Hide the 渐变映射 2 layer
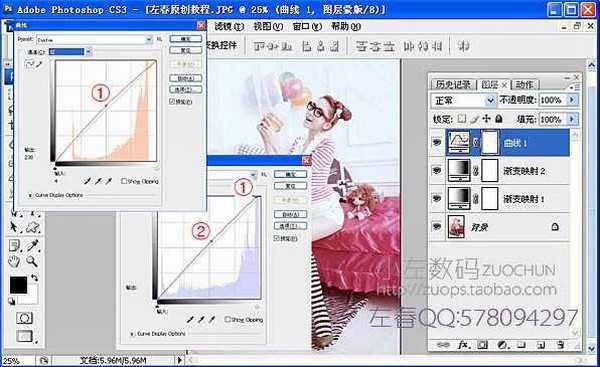 pyautogui.click(x=437, y=171)
